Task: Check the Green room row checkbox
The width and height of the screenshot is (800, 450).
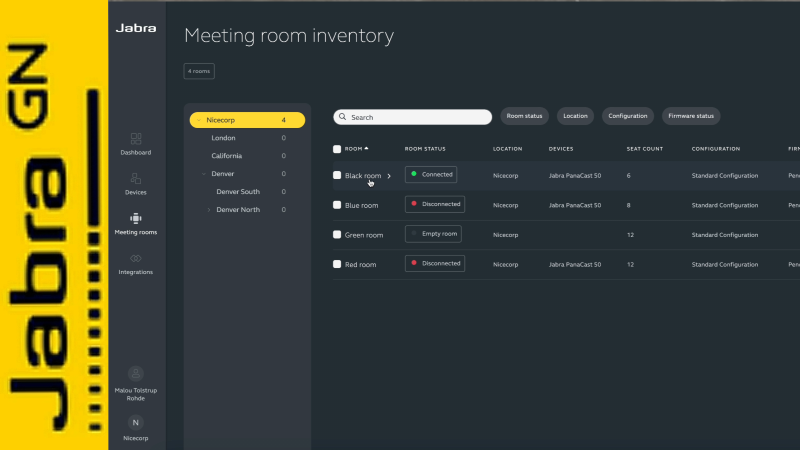Action: coord(337,234)
